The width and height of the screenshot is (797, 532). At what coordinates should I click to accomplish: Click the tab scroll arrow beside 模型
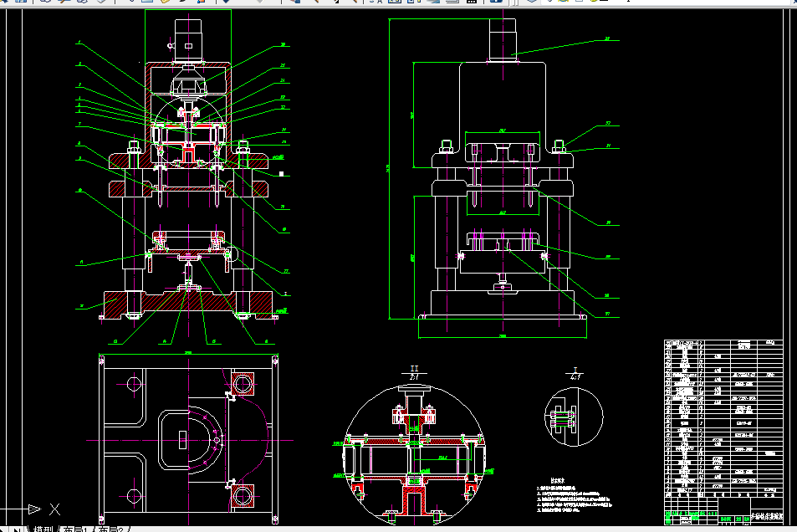[x=17, y=529]
